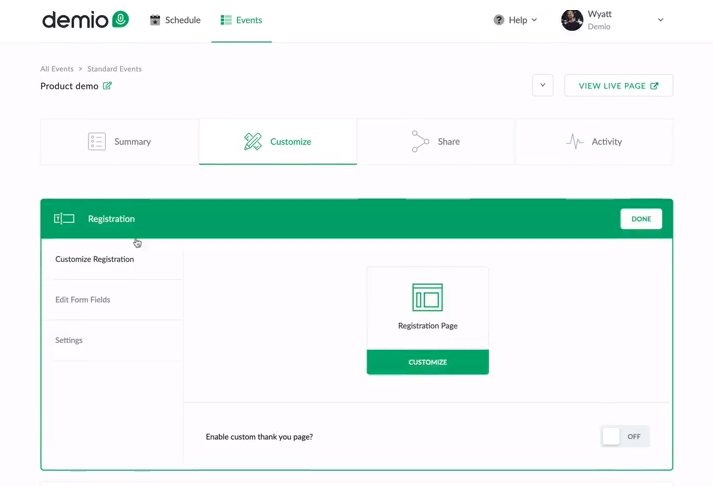713x486 pixels.
Task: Click the Demio logo
Action: point(85,20)
